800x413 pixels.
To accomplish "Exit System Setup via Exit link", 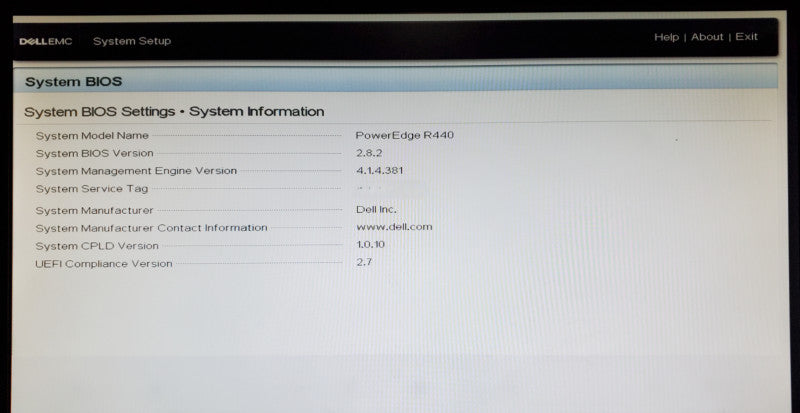I will point(746,37).
